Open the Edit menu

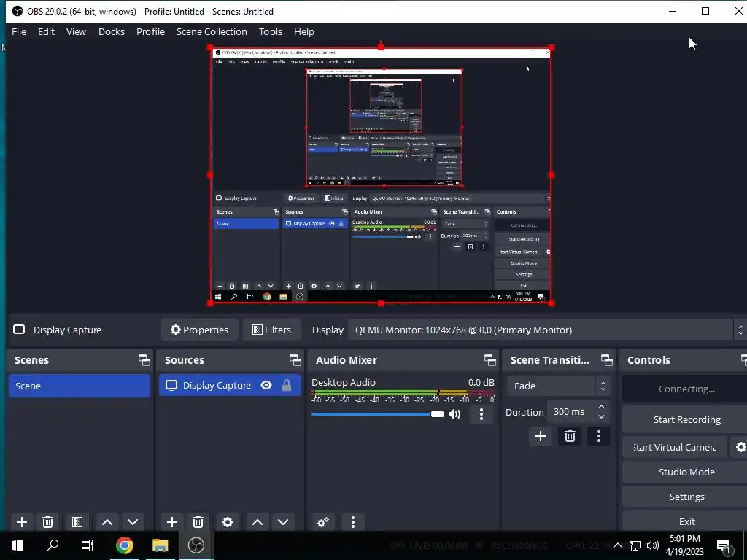[x=46, y=31]
